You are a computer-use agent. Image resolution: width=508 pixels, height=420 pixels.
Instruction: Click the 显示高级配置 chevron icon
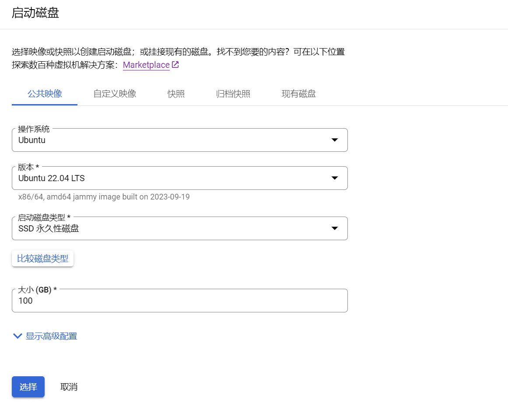(18, 336)
